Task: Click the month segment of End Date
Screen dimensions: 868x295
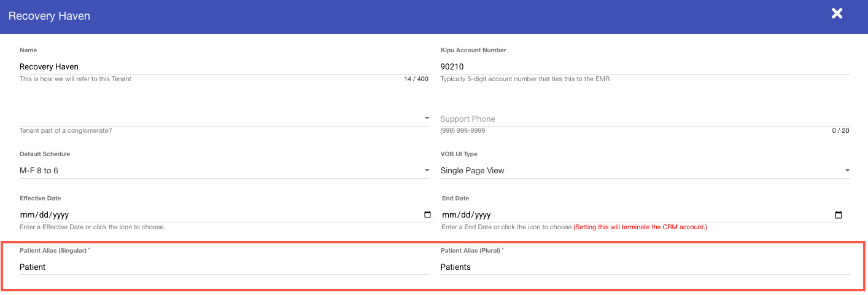Action: coord(448,215)
